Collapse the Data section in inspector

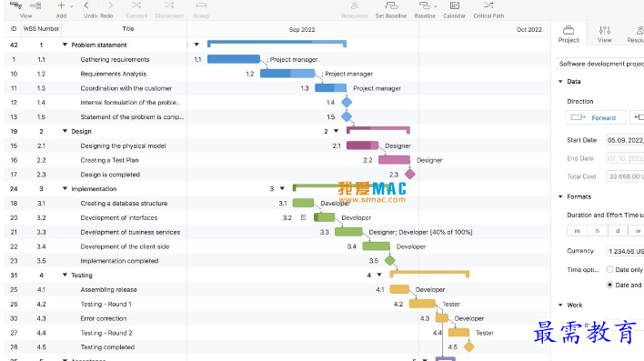pos(560,81)
